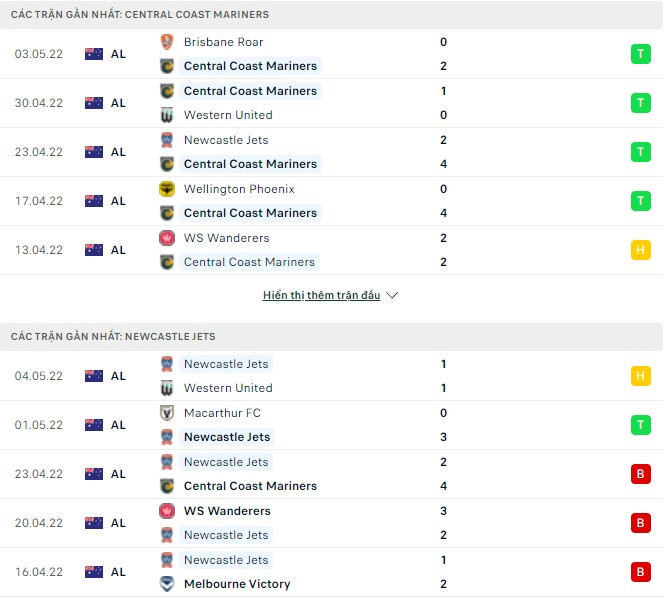Open Macarthur FC team page
This screenshot has height=598, width=669.
(222, 413)
